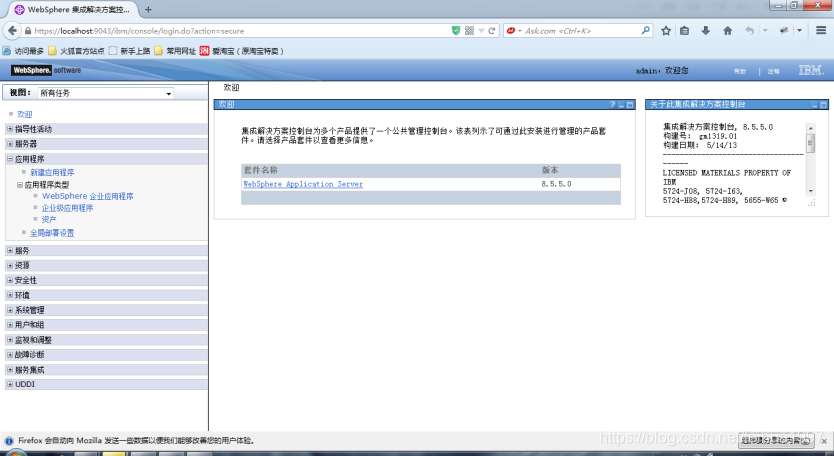Open the 新手上路 bookmark

[x=129, y=51]
